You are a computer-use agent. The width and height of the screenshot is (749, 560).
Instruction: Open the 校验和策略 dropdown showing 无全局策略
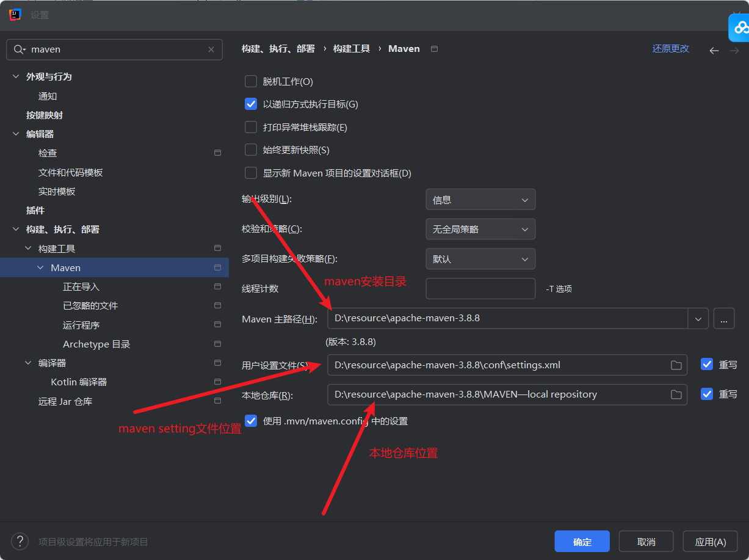click(480, 229)
